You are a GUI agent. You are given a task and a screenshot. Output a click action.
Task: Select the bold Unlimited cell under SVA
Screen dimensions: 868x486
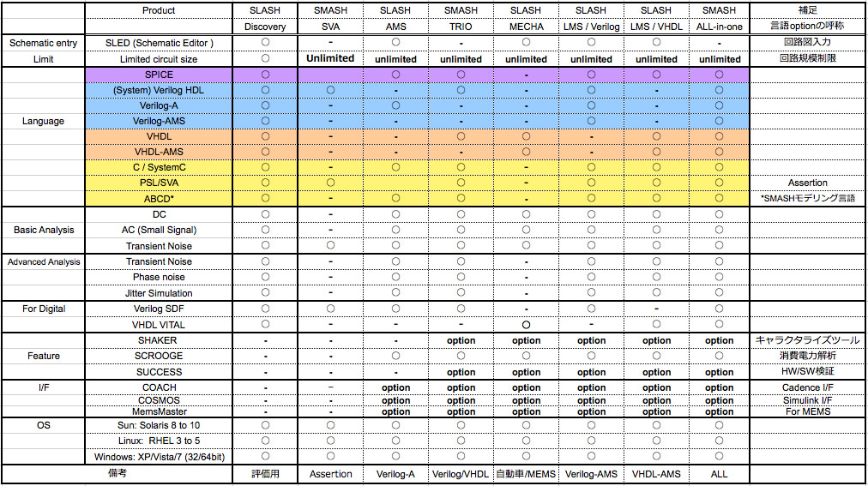(330, 58)
